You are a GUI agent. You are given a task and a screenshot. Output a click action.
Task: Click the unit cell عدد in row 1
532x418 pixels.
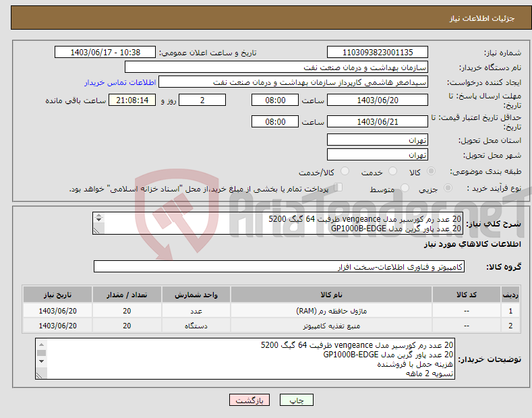pyautogui.click(x=196, y=311)
